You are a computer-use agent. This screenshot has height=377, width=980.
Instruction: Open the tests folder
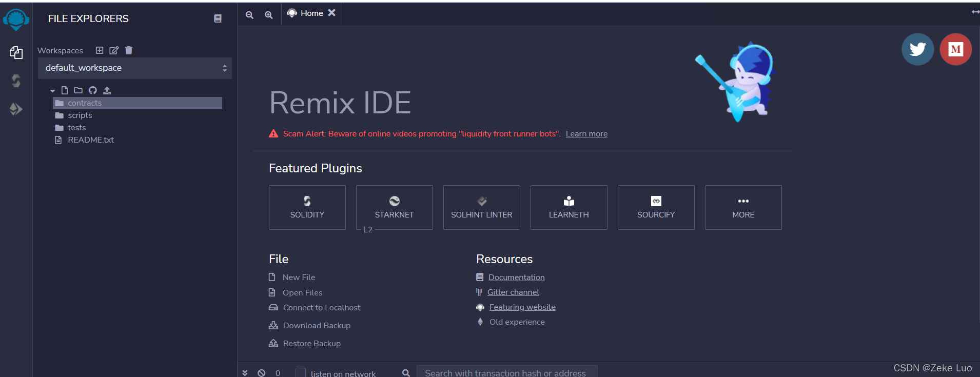pyautogui.click(x=76, y=128)
